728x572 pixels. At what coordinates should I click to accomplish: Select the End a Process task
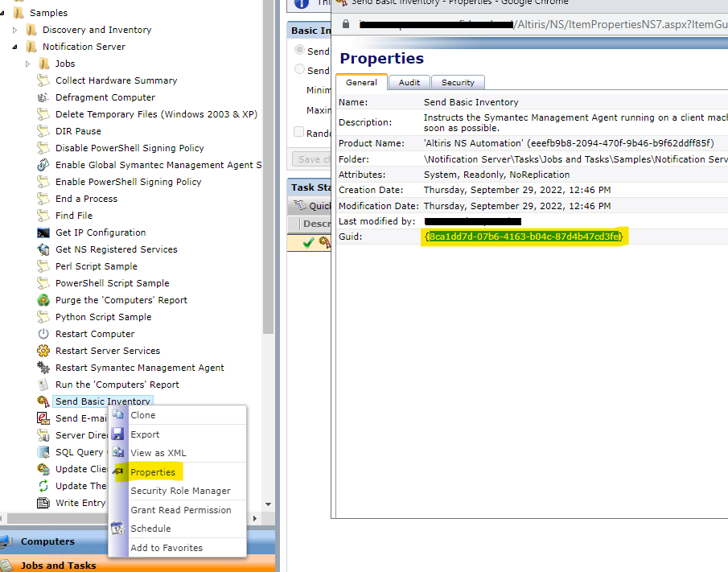(x=86, y=199)
